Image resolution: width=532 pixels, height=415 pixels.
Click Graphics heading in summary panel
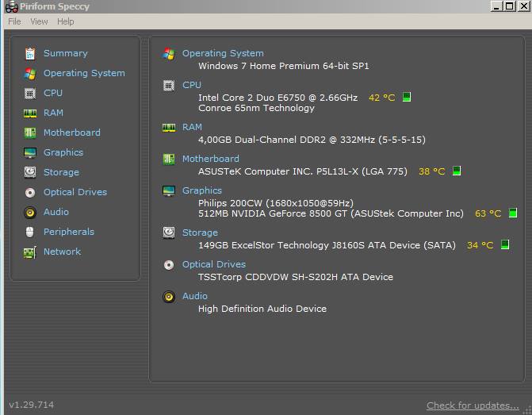[202, 191]
